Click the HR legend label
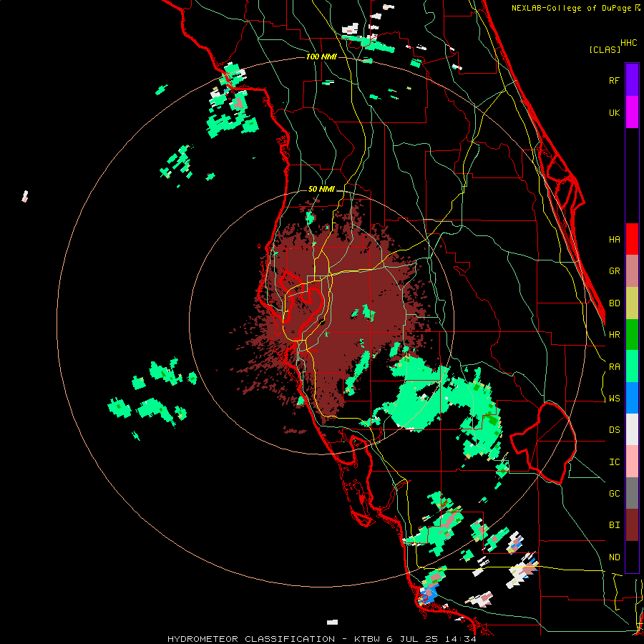644x644 pixels. (x=614, y=335)
